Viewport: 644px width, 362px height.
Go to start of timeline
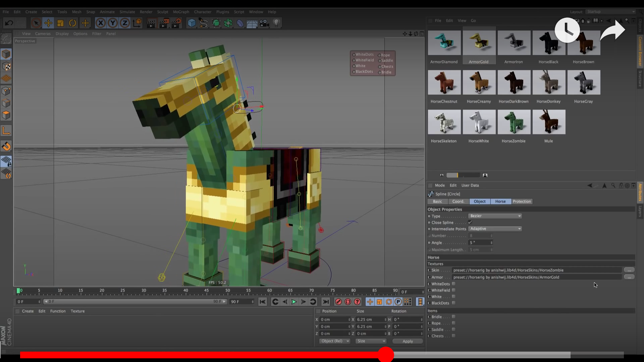(263, 302)
